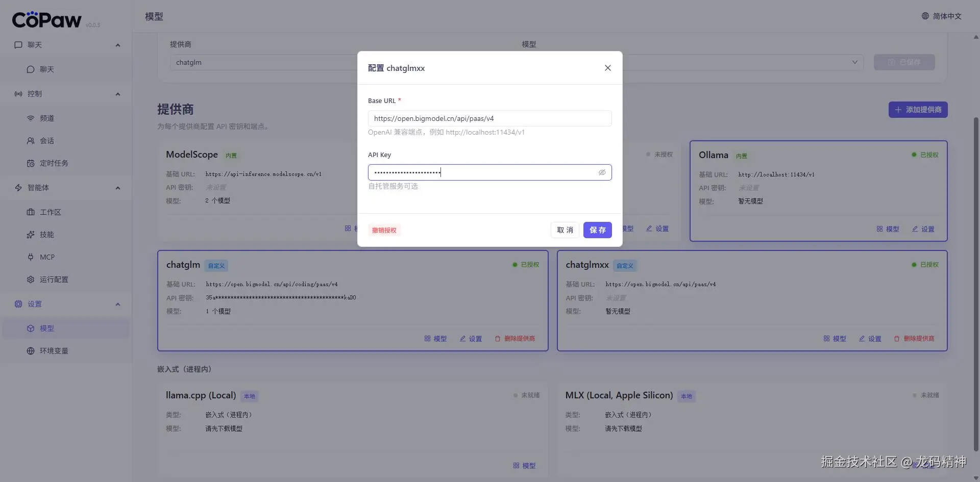980x482 pixels.
Task: Close the 配置 chatglmxx dialog
Action: [608, 68]
